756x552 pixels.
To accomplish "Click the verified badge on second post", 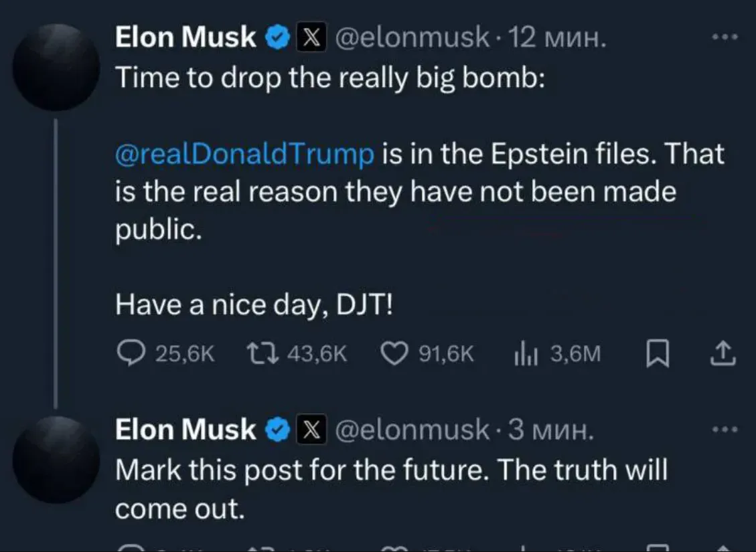I will pyautogui.click(x=277, y=430).
